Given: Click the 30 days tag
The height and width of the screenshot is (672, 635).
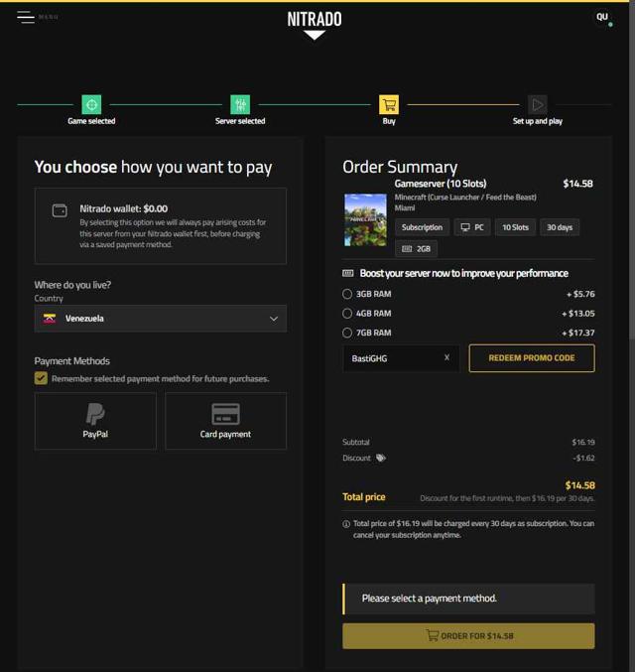Looking at the screenshot, I should pos(560,227).
